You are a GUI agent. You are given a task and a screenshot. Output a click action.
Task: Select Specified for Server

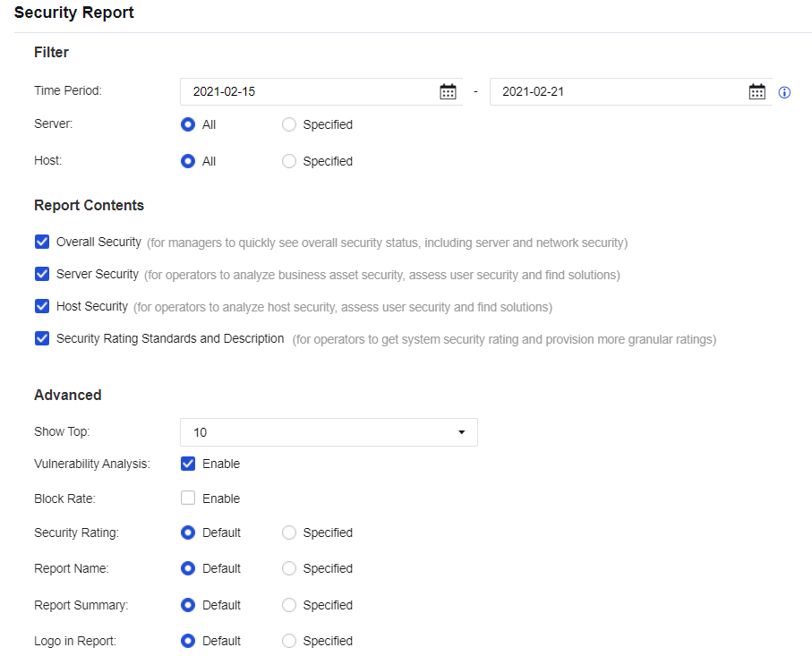(289, 124)
